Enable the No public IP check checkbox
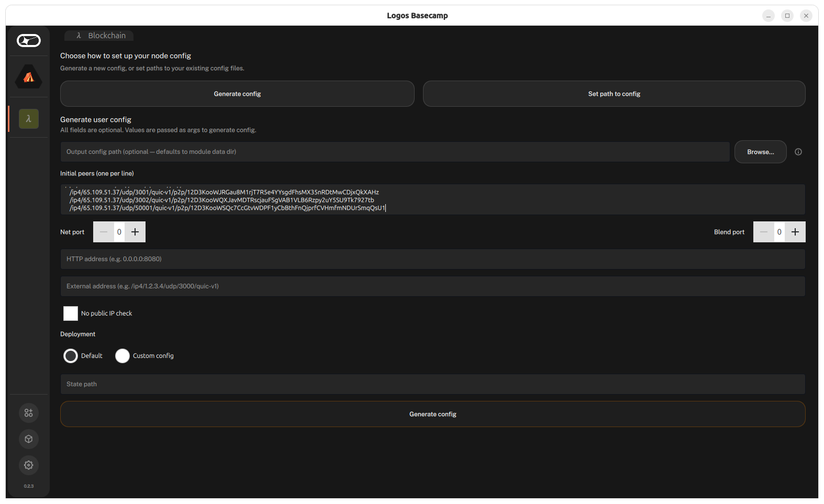 click(x=71, y=313)
